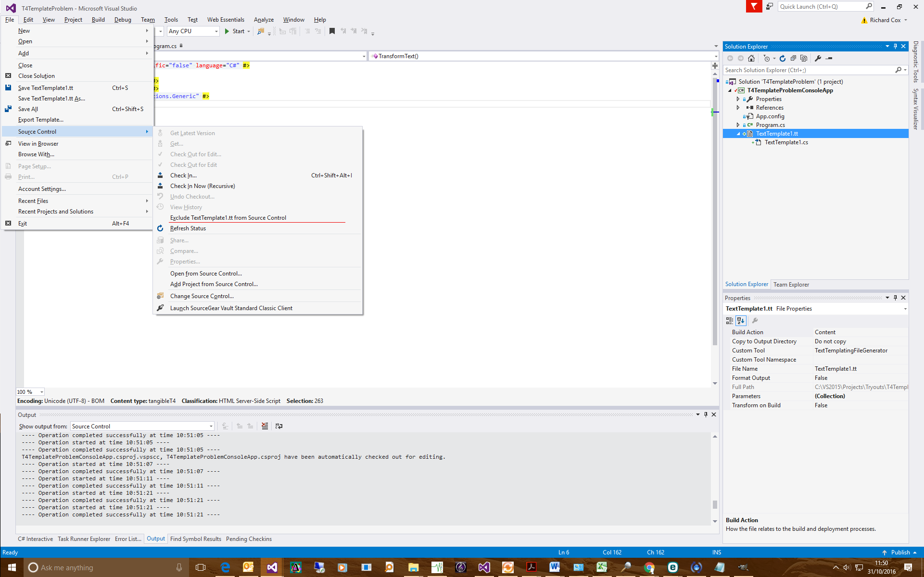Click Refresh Status in Source Control submenu

[188, 228]
